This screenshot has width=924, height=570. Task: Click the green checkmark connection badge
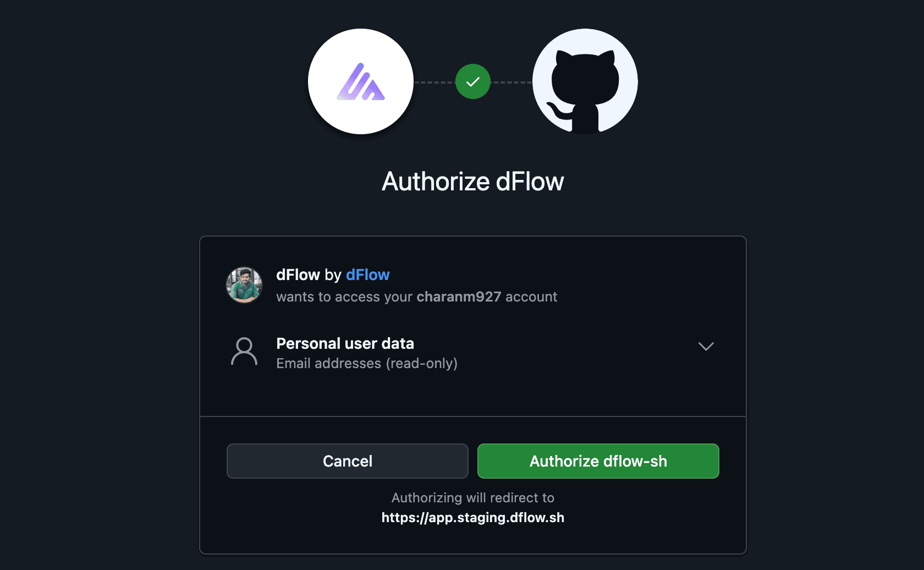click(473, 82)
